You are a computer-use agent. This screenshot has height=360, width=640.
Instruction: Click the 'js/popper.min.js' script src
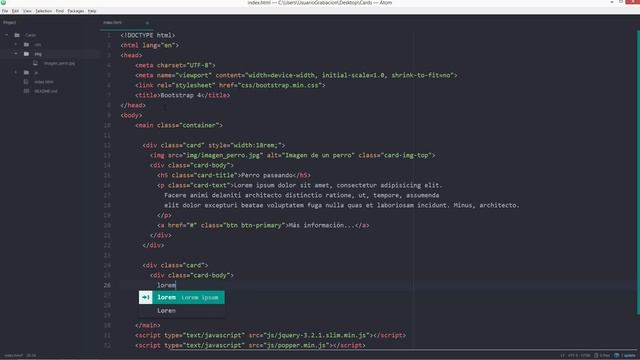pyautogui.click(x=296, y=345)
